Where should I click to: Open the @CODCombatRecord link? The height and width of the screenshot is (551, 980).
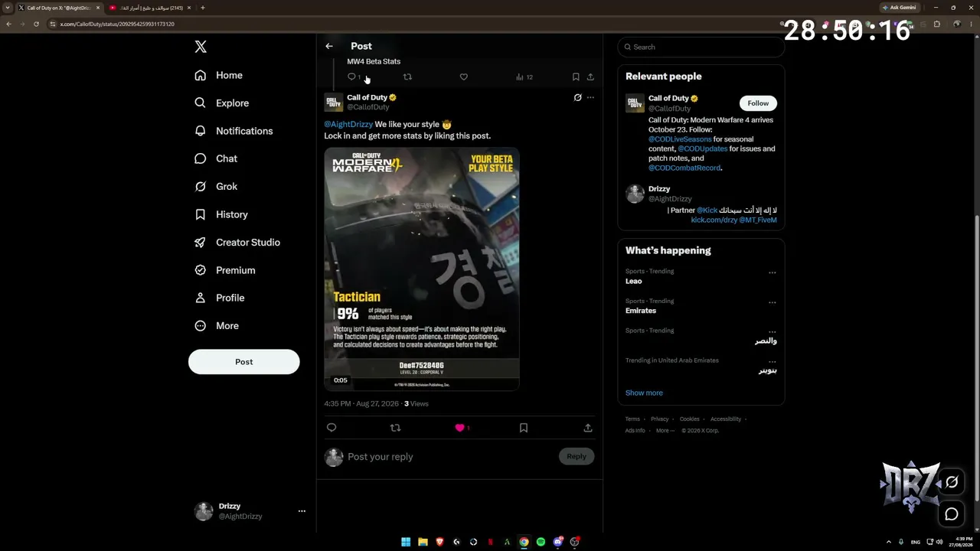point(684,168)
